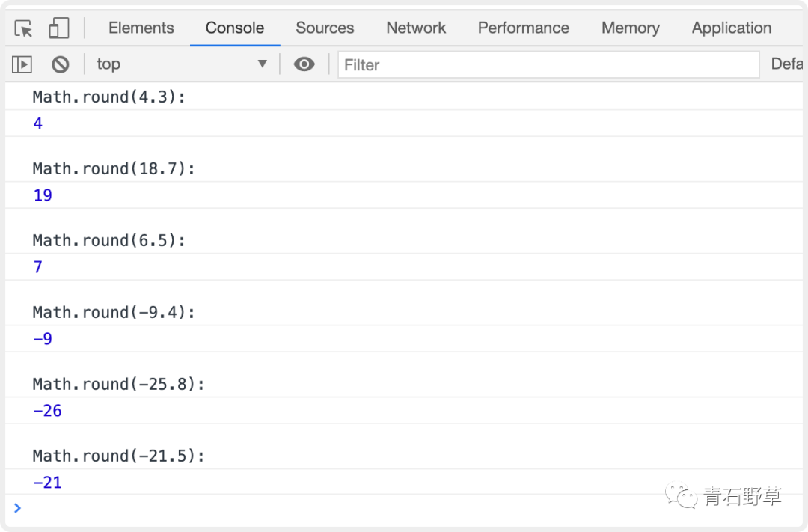The width and height of the screenshot is (808, 532).
Task: Open the Default levels dropdown
Action: (x=787, y=64)
